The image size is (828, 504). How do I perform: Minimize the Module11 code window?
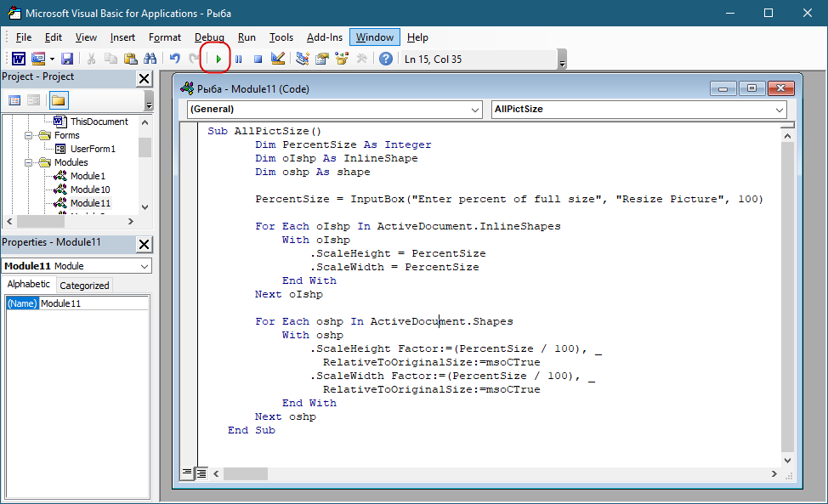(x=723, y=88)
